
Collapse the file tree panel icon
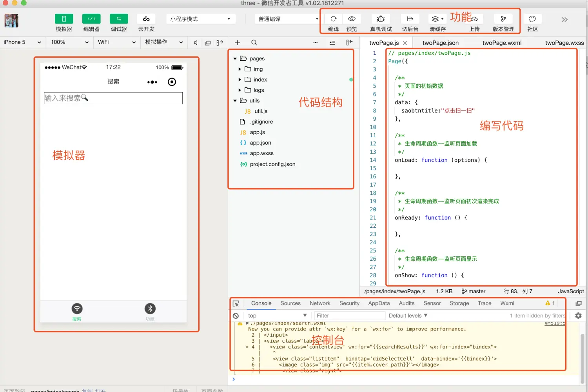pos(349,43)
